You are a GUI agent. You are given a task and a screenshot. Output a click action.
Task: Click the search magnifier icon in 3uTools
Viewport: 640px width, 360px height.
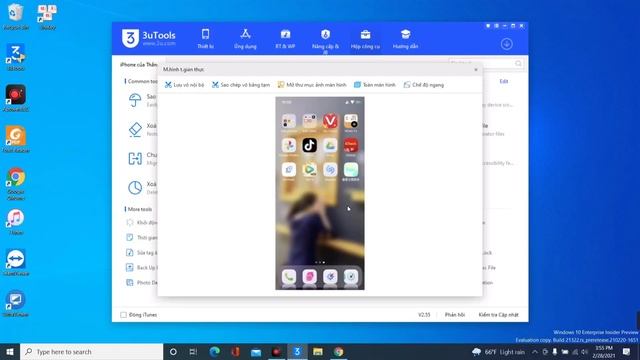(x=518, y=63)
